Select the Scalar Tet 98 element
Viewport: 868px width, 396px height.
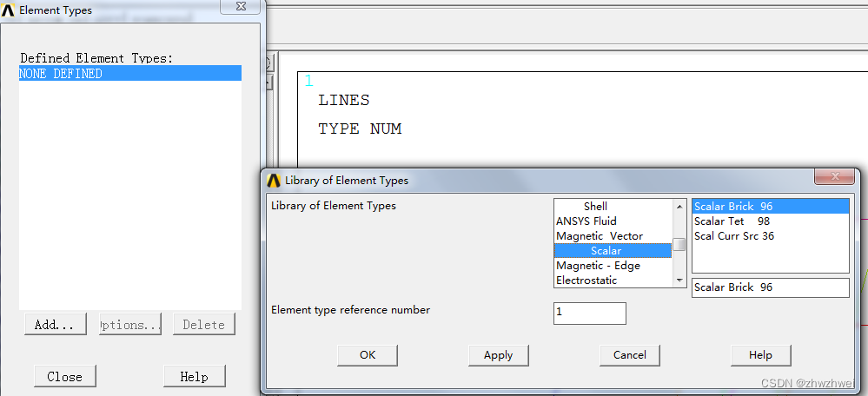point(732,221)
